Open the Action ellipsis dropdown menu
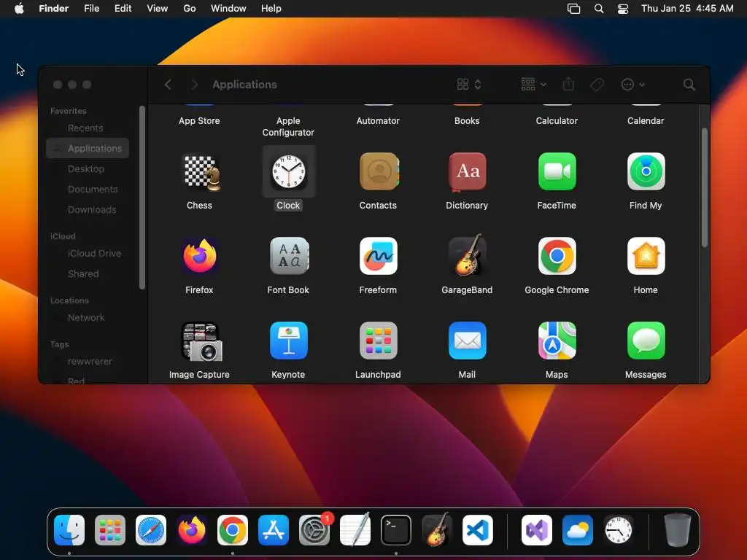The image size is (747, 560). [633, 85]
